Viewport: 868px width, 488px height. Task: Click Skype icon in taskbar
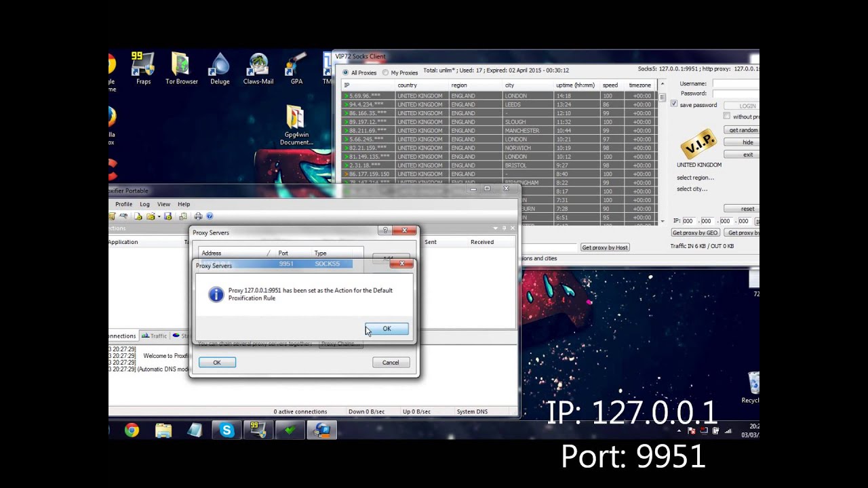226,430
